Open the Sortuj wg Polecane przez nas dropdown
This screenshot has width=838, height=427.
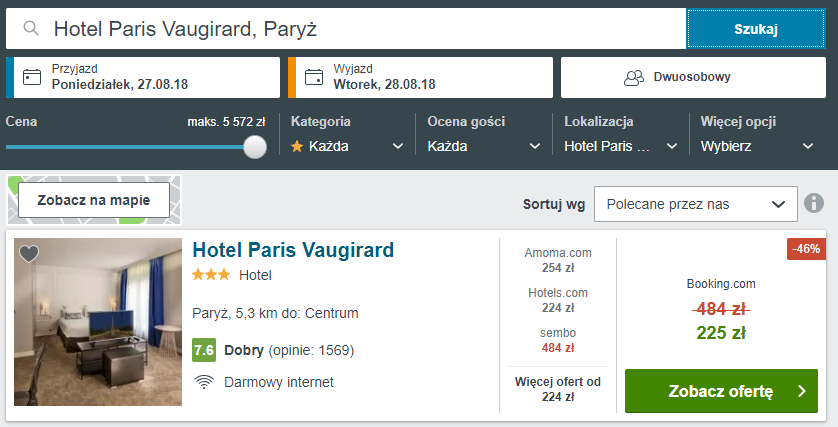[696, 204]
